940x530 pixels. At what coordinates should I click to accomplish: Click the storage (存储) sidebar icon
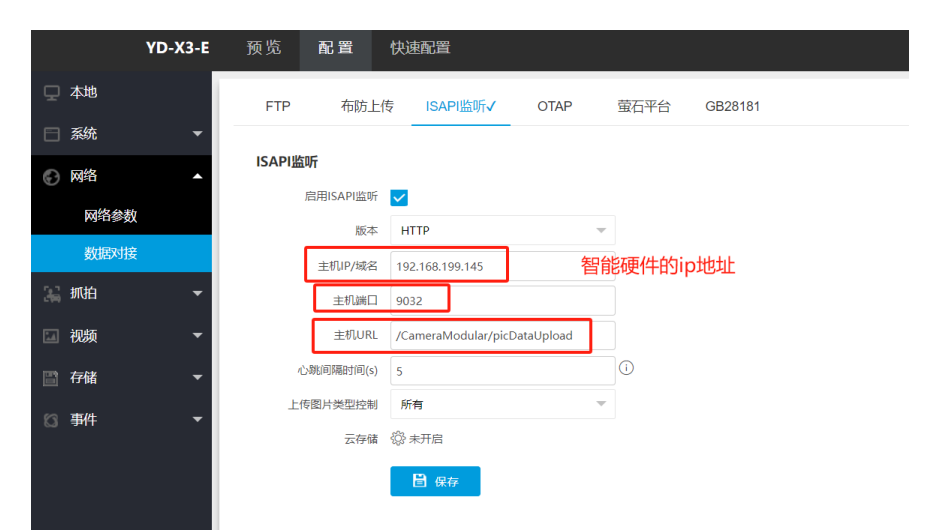tap(52, 378)
